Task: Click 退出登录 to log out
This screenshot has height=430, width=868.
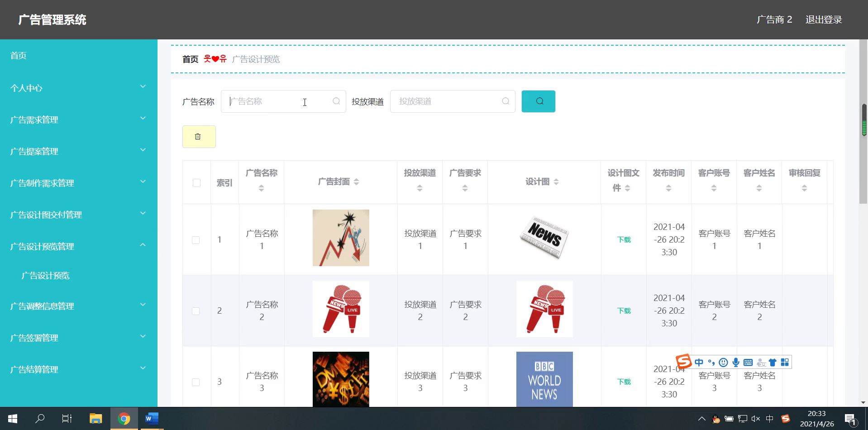Action: point(824,19)
